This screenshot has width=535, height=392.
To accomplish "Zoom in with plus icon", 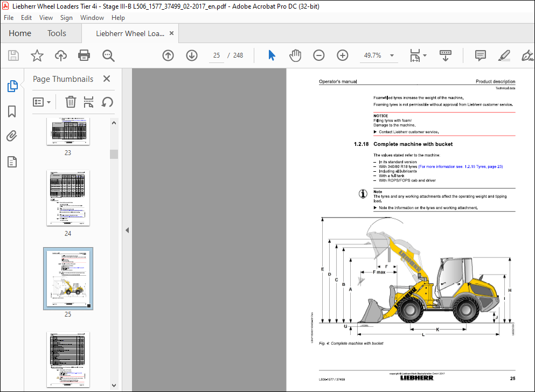I will click(x=342, y=55).
